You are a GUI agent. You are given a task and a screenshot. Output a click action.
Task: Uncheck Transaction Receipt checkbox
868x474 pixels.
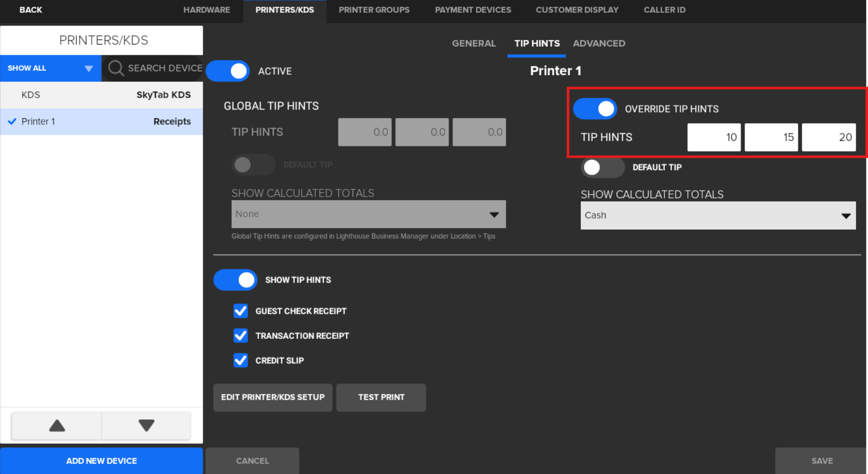click(x=241, y=336)
